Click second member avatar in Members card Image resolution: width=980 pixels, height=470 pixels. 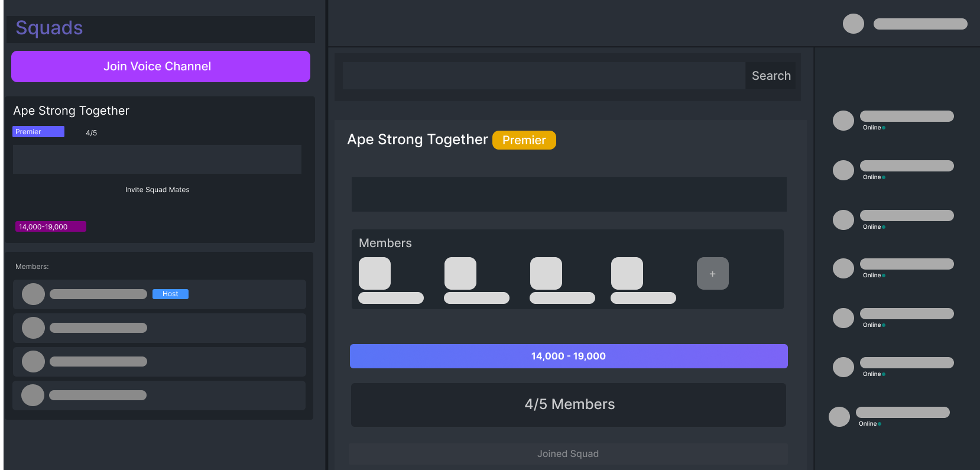click(460, 273)
